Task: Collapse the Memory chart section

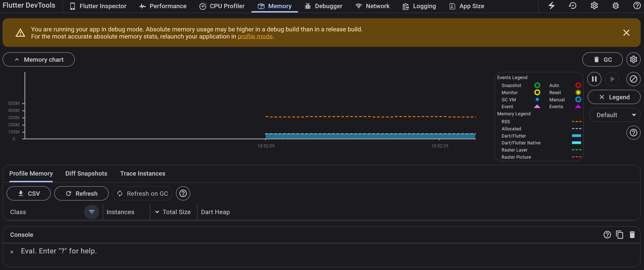Action: (39, 59)
